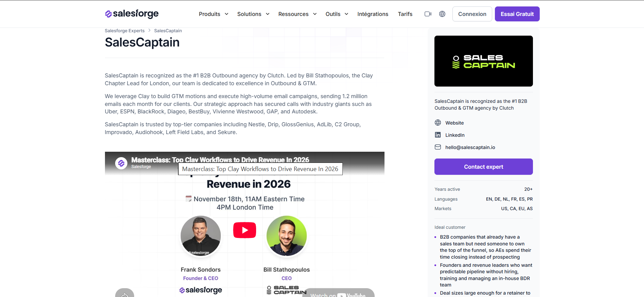This screenshot has width=644, height=297.
Task: Expand the Outils dropdown menu
Action: click(337, 14)
